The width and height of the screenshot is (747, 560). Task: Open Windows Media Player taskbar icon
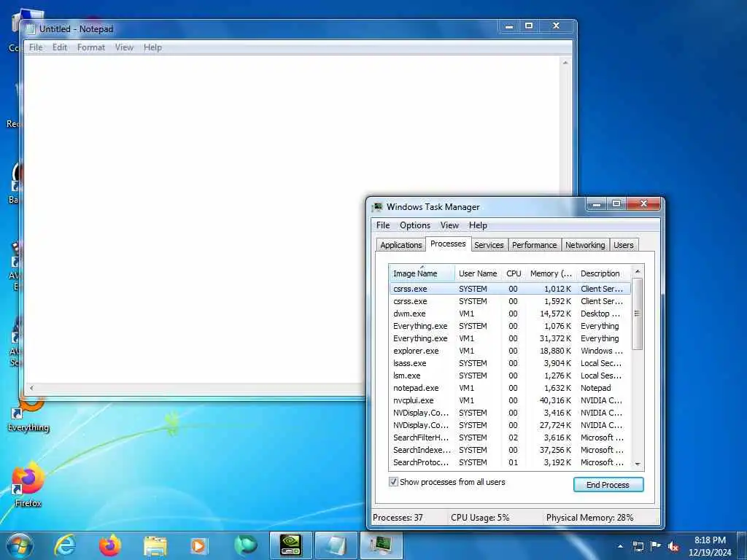pos(199,546)
